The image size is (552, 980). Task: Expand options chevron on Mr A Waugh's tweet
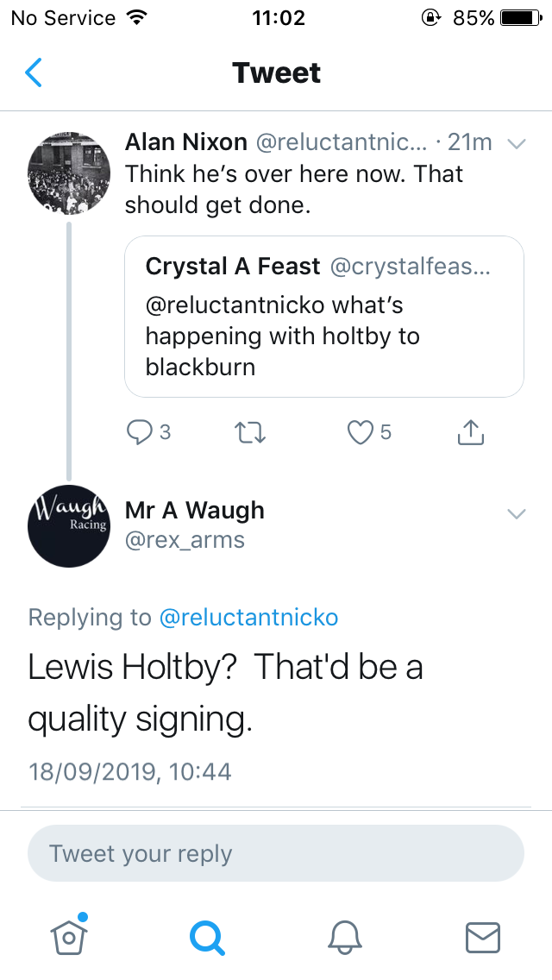point(517,514)
